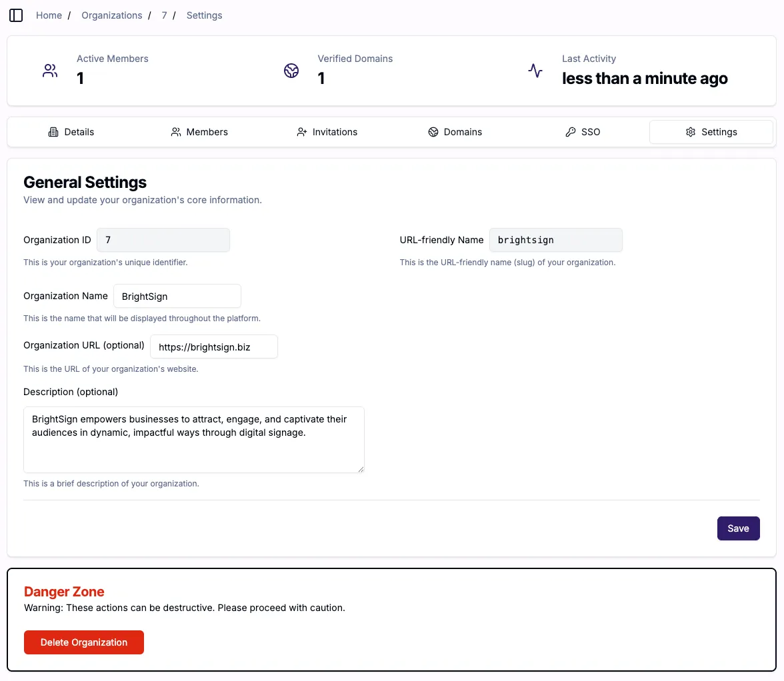Viewport: 784px width, 681px height.
Task: Click the key icon on SSO tab
Action: click(x=571, y=132)
